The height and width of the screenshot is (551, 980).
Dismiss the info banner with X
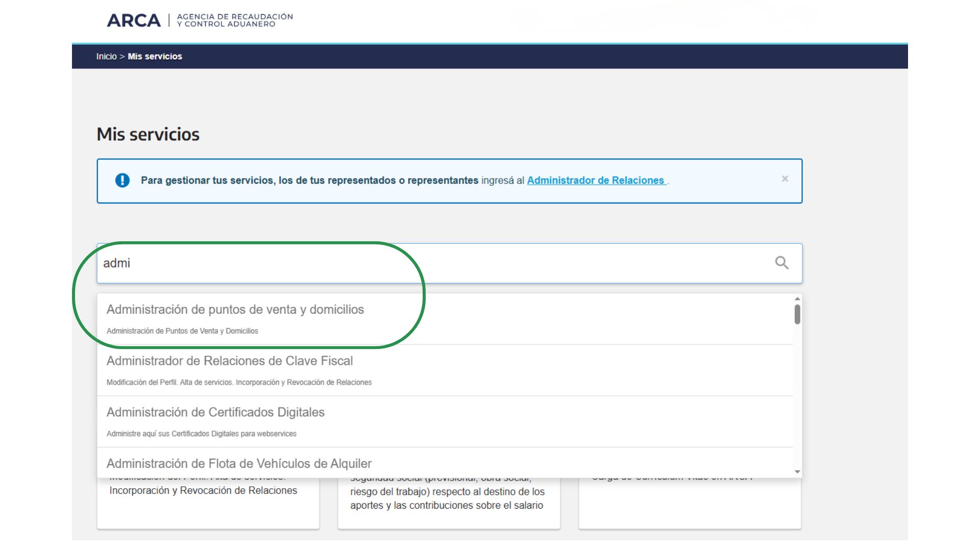coord(785,179)
